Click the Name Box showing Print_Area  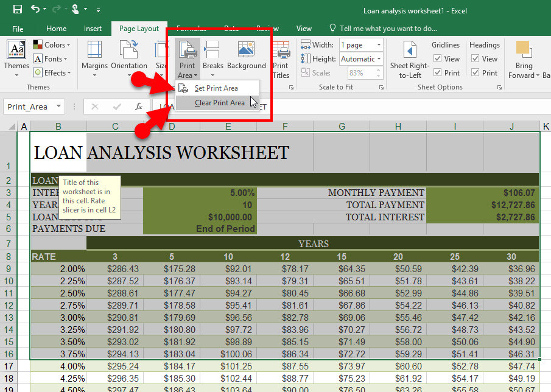[x=29, y=107]
